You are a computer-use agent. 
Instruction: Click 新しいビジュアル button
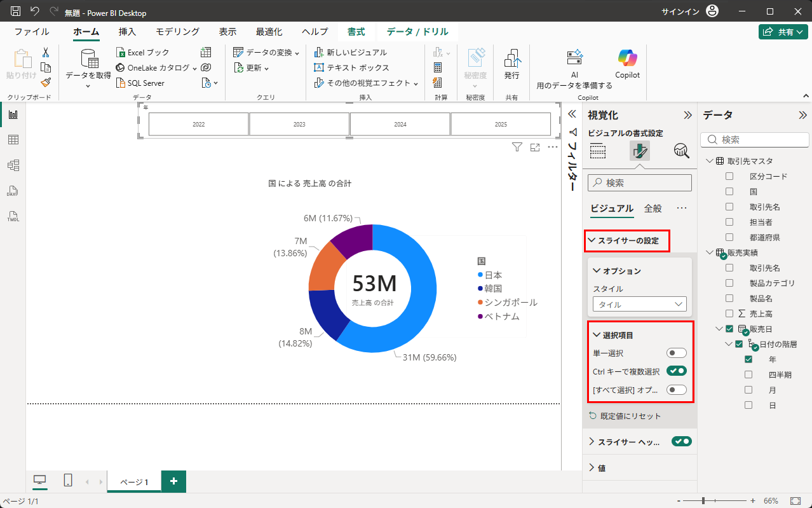click(351, 52)
